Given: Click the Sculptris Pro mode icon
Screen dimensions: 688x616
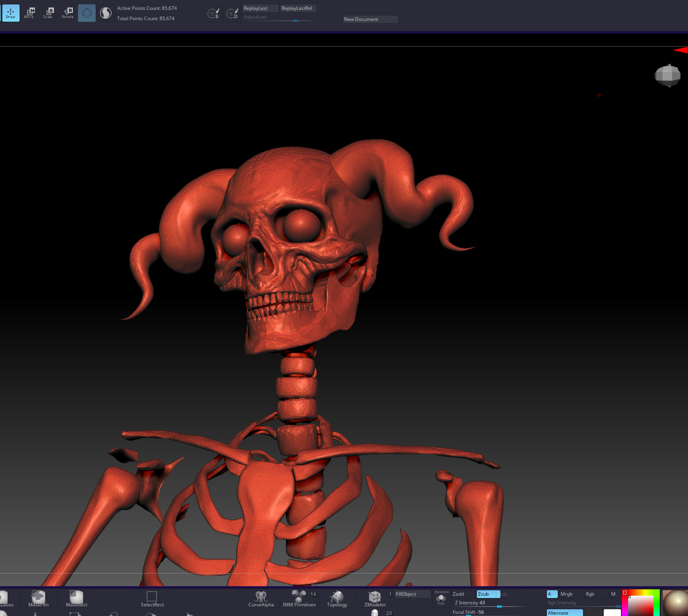Looking at the screenshot, I should [x=106, y=13].
